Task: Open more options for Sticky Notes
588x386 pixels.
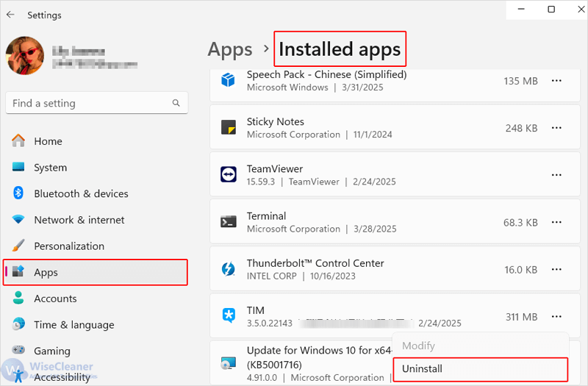Action: point(556,128)
